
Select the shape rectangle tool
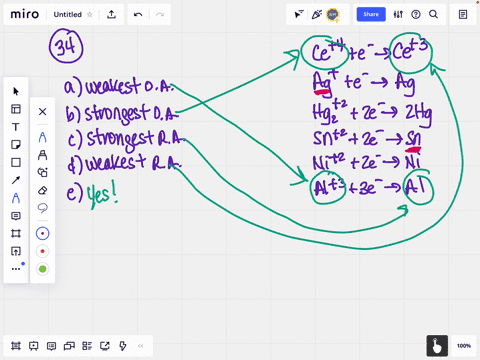tap(16, 162)
